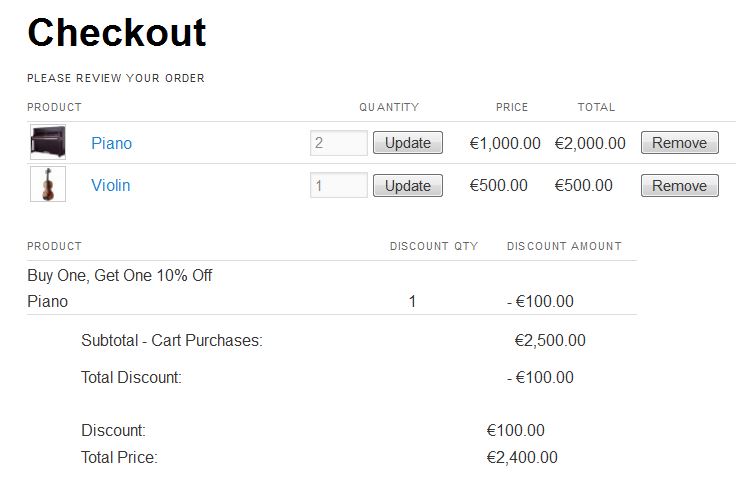Image resolution: width=752 pixels, height=489 pixels.
Task: Click the Discount Amount column header
Action: click(x=564, y=246)
